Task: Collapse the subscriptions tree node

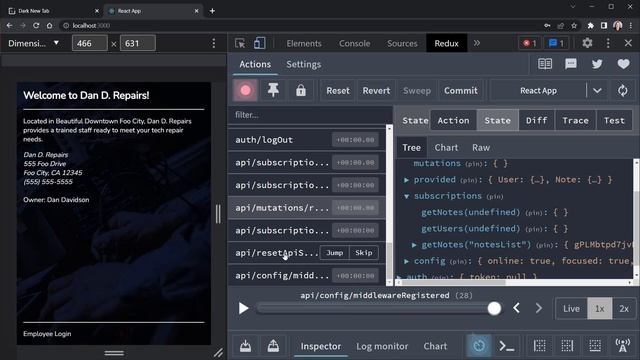Action: (407, 196)
